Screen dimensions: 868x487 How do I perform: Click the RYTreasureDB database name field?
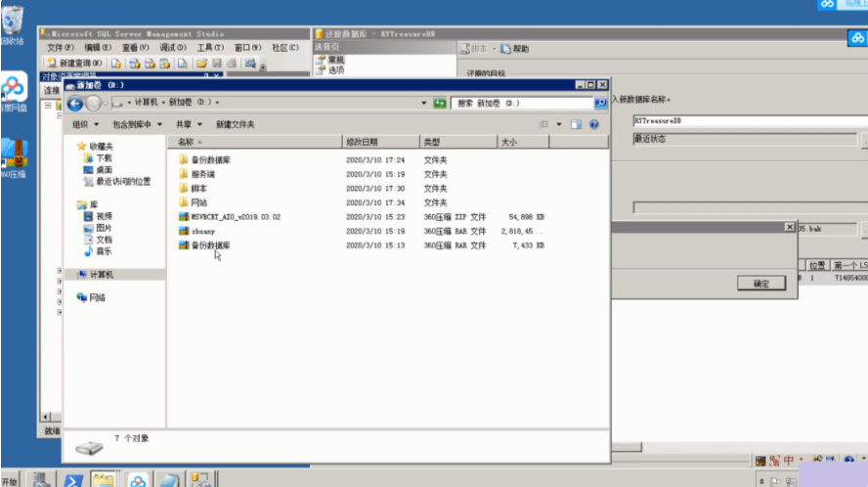(x=750, y=121)
